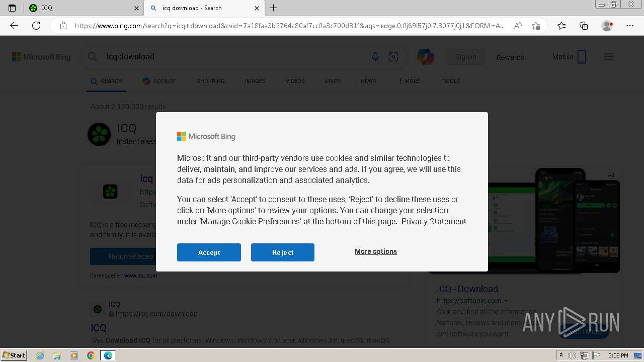Open the ICQ - Download ad title
This screenshot has width=644, height=362.
pos(467,289)
